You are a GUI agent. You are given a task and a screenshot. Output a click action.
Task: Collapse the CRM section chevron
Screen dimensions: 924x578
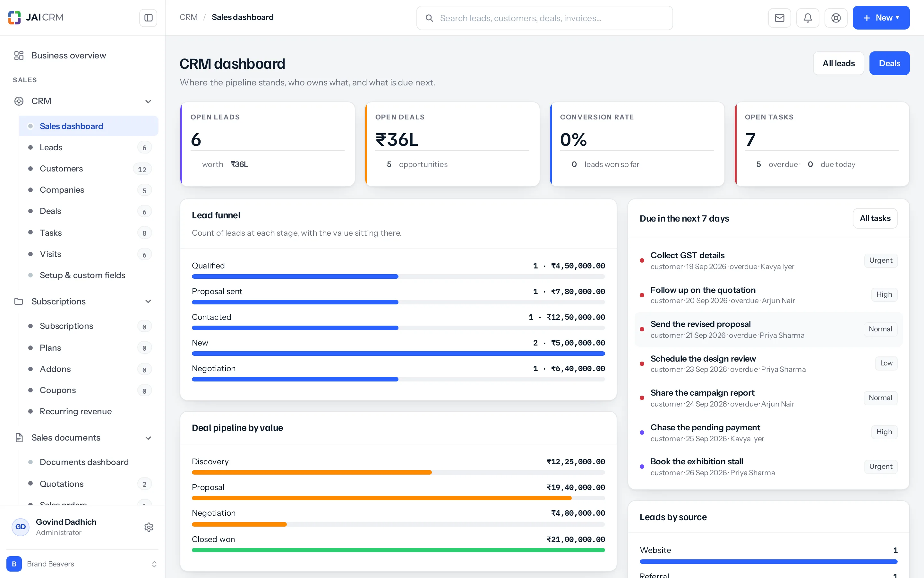click(148, 101)
